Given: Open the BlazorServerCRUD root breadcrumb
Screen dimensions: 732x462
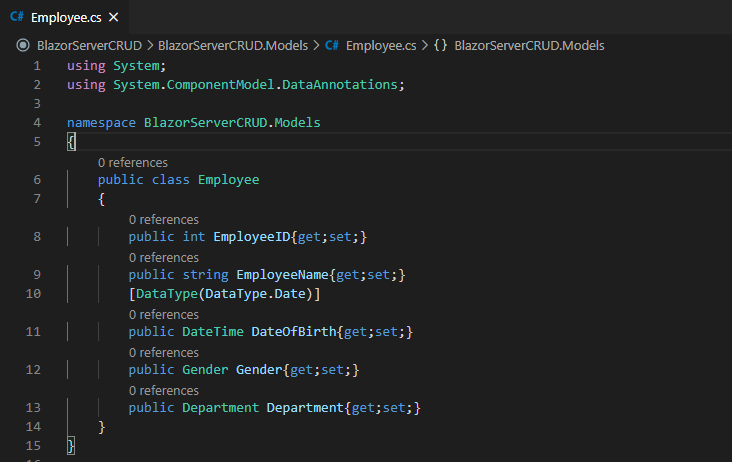Looking at the screenshot, I should coord(88,45).
